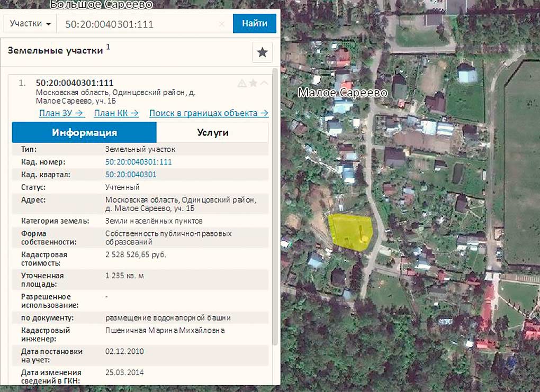This screenshot has width=540, height=392.
Task: Open the План ЗУ link
Action: [x=61, y=113]
